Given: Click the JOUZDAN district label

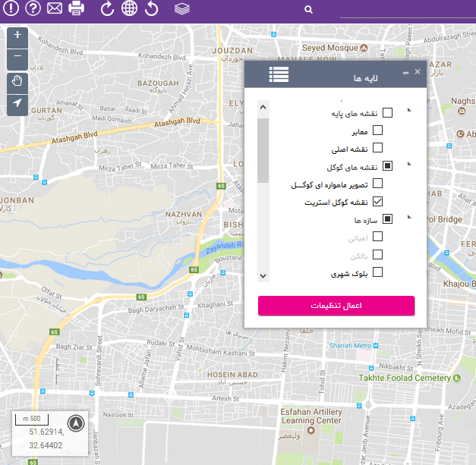Looking at the screenshot, I should [232, 51].
